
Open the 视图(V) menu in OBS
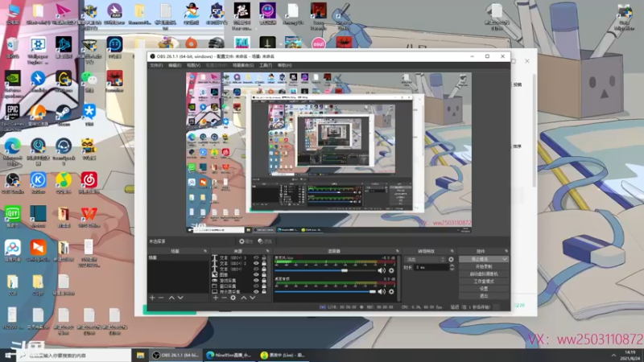coord(193,65)
